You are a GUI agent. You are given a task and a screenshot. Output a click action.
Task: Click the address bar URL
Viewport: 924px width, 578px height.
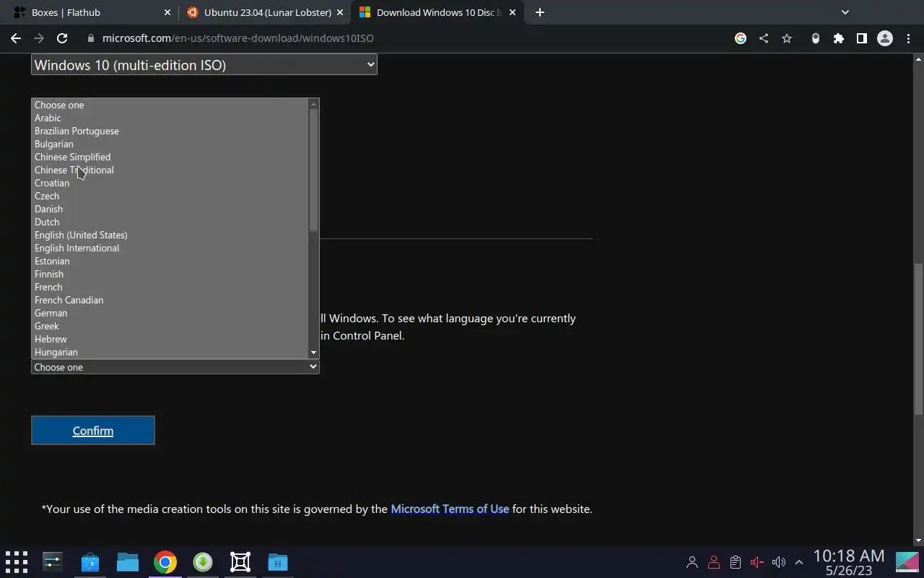pyautogui.click(x=238, y=38)
